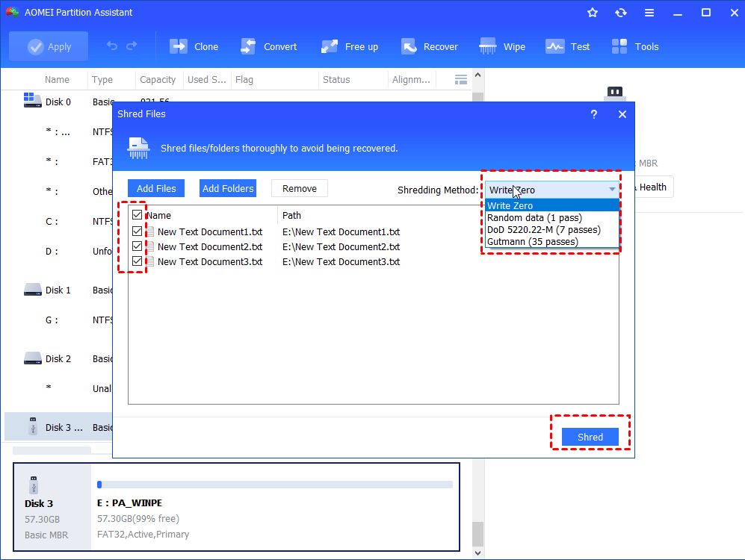
Task: Click the Path column header in file list
Action: (x=291, y=216)
